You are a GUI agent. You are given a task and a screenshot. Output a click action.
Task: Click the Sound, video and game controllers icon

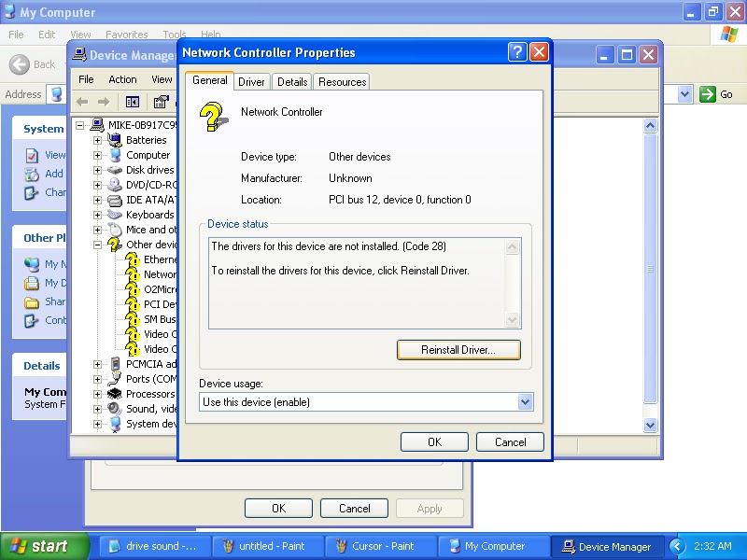click(115, 409)
